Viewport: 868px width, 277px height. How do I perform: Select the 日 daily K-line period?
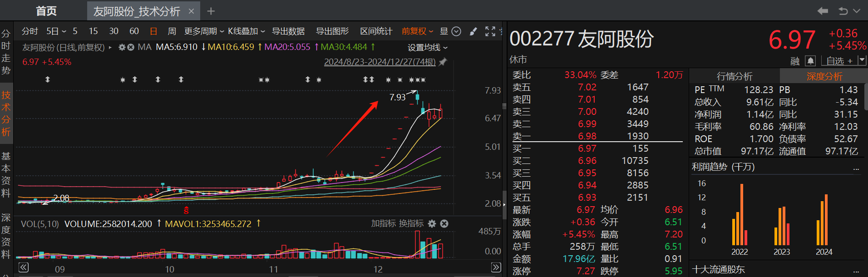pyautogui.click(x=153, y=31)
